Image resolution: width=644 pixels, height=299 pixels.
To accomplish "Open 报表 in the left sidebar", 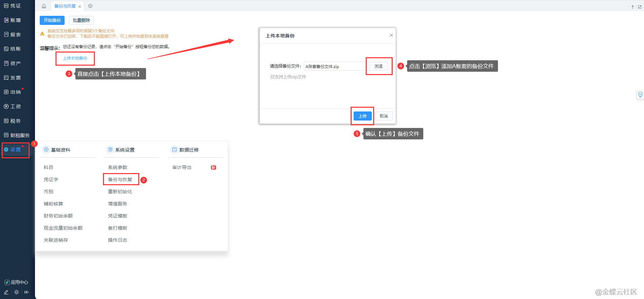I will pos(12,35).
